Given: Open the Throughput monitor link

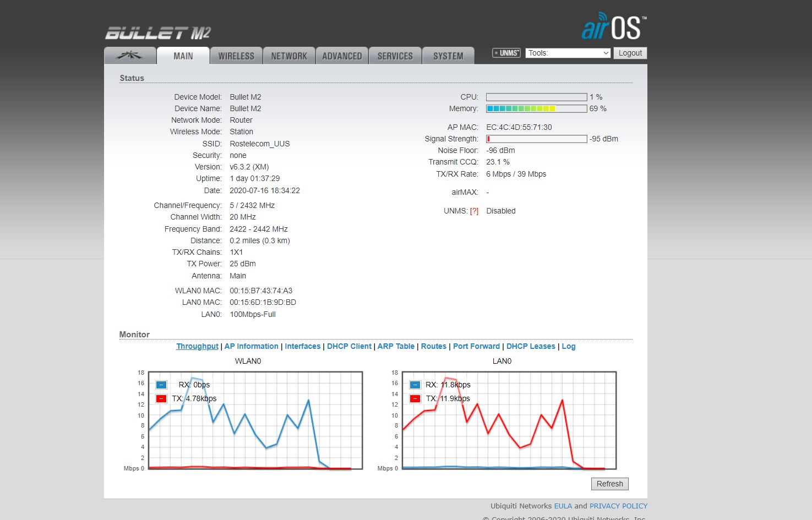Looking at the screenshot, I should click(x=197, y=346).
